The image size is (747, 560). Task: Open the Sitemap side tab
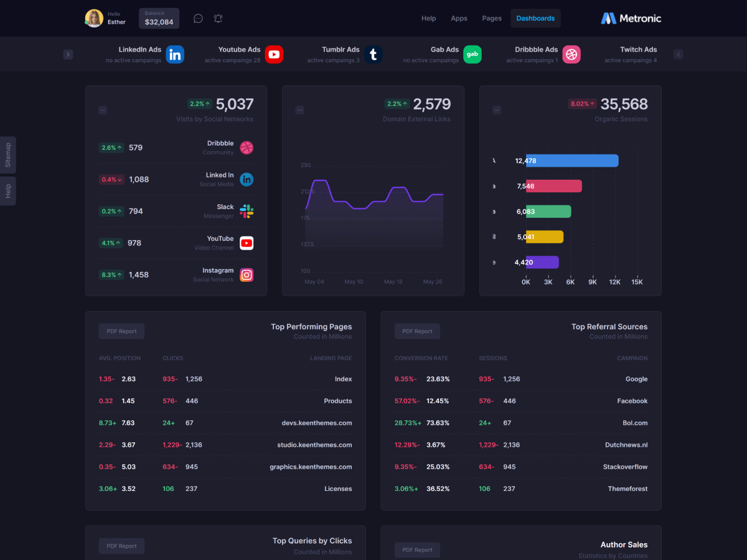[8, 155]
